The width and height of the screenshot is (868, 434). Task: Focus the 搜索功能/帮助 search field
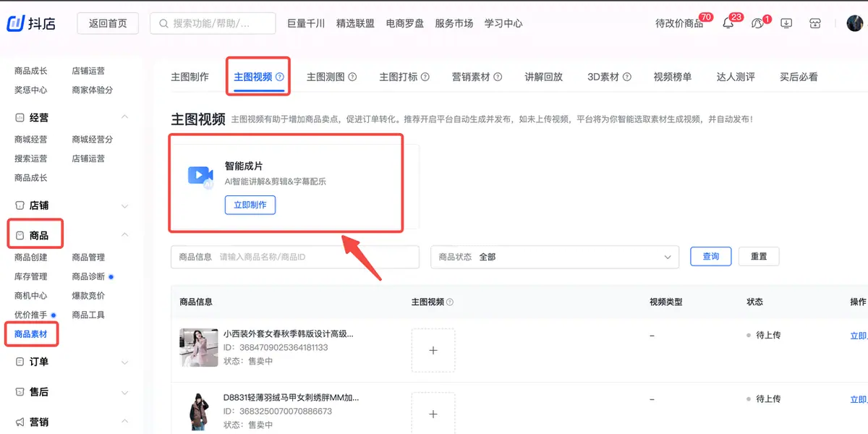pyautogui.click(x=213, y=23)
